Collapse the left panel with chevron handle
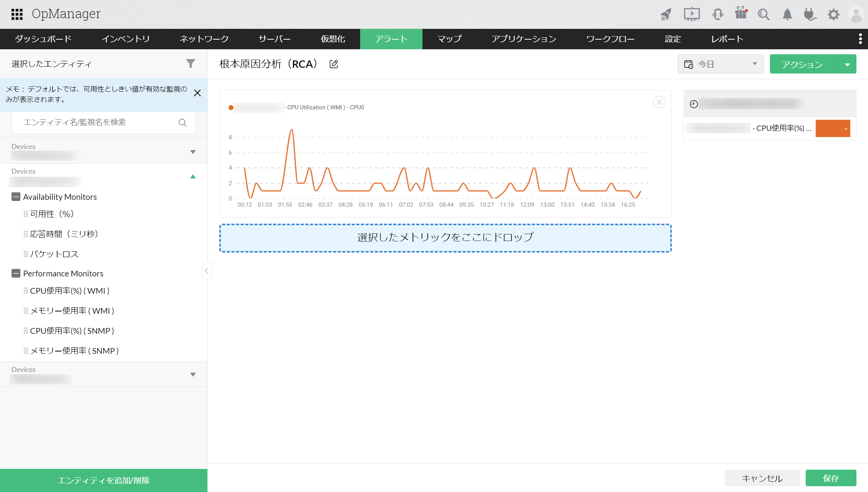 click(x=207, y=271)
